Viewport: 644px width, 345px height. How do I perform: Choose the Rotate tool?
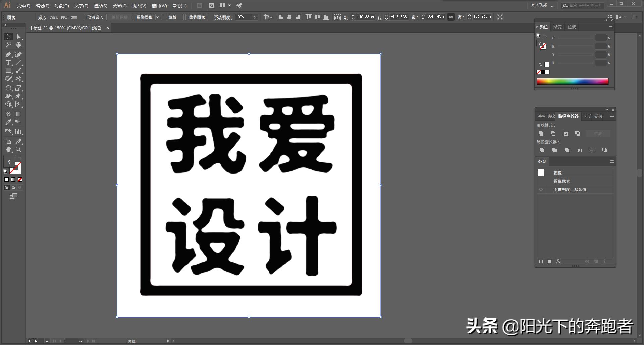tap(8, 88)
